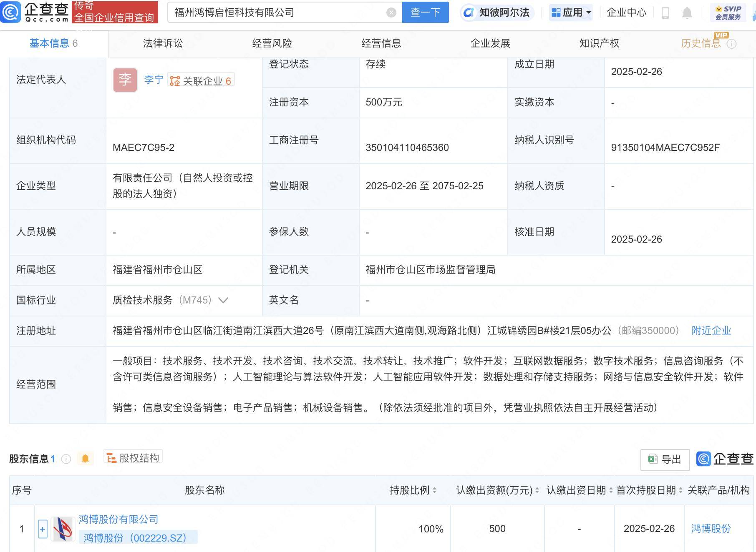Click the 查一下 search button
This screenshot has height=552, width=756.
click(x=425, y=12)
